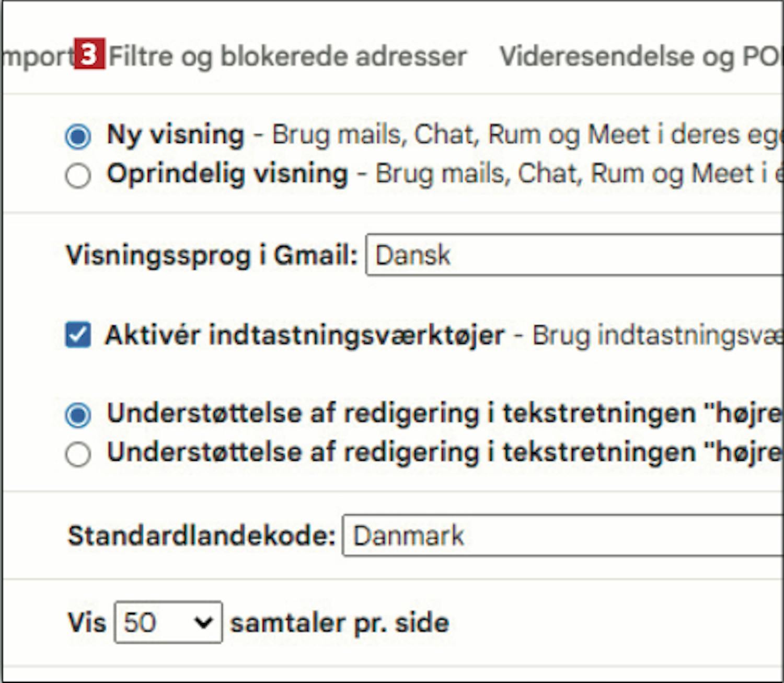
Task: Open the "Visningssprog i Gmail" dropdown showing Dansk
Action: pyautogui.click(x=575, y=255)
